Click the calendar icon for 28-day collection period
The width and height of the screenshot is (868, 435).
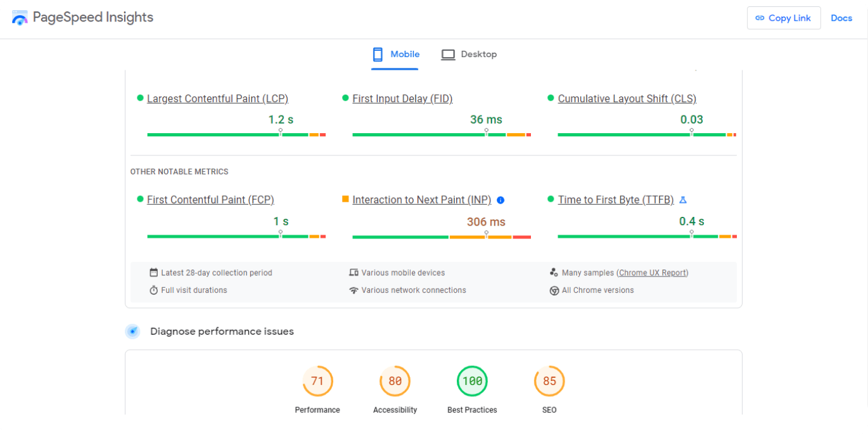153,273
